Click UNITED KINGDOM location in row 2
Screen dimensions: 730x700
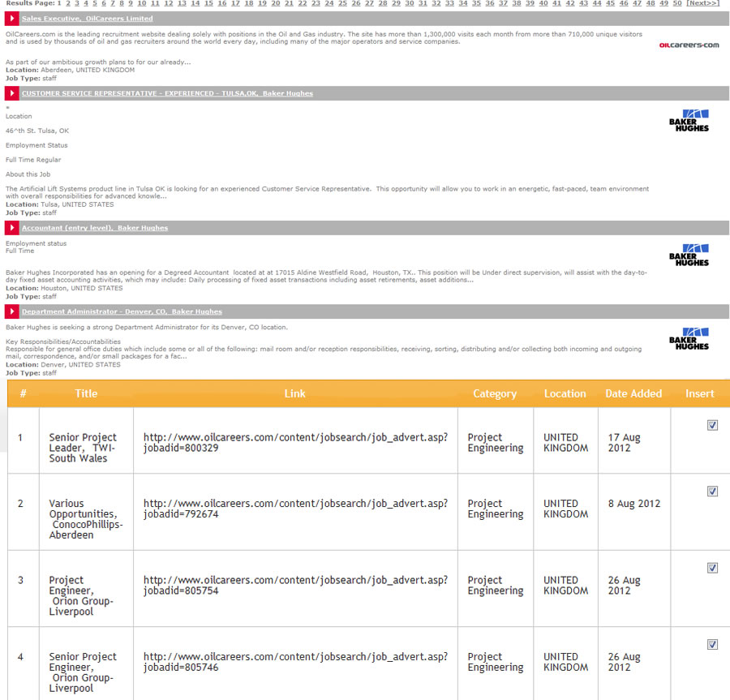pos(565,509)
